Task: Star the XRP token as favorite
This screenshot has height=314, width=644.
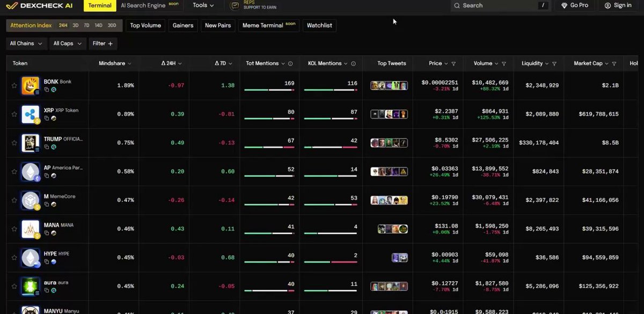Action: 14,114
